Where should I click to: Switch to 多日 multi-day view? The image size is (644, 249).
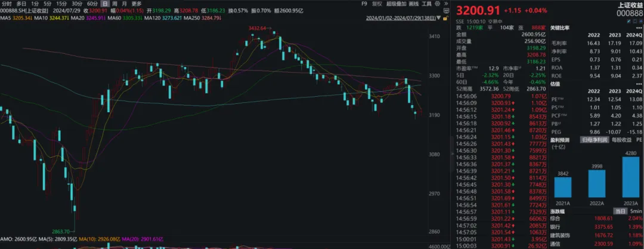tap(21, 4)
